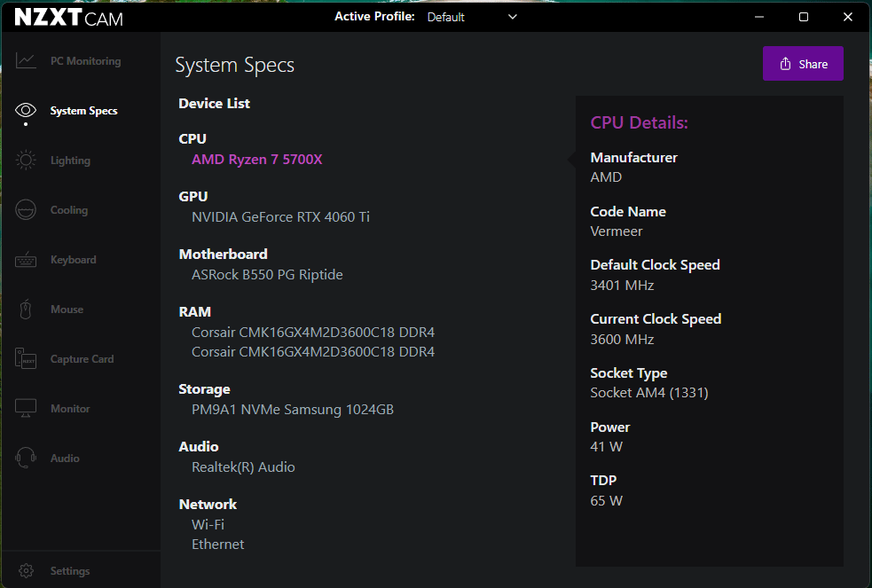Click the 3600 MHz current clock value
This screenshot has height=588, width=872.
pos(623,339)
